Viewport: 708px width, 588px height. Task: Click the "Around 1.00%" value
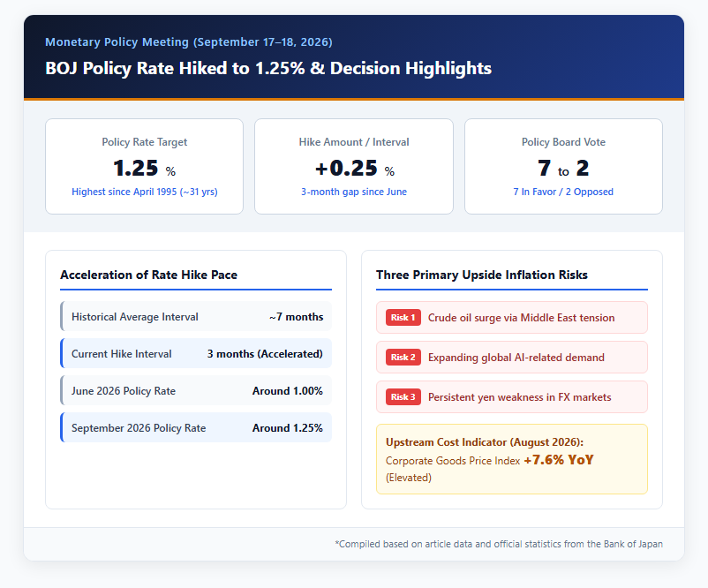pos(288,391)
